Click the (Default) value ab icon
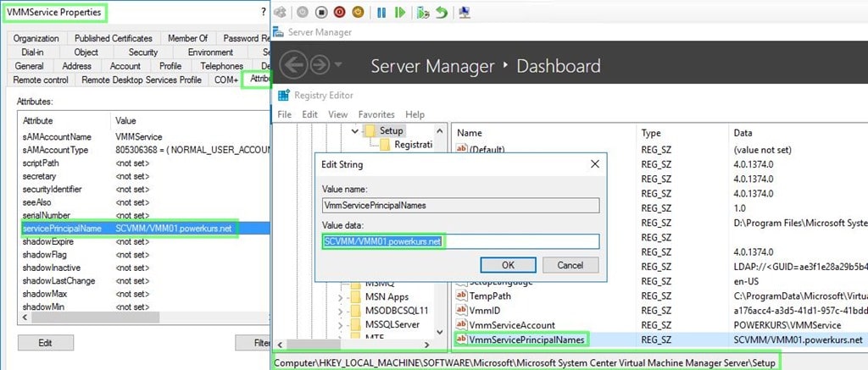 tap(461, 149)
